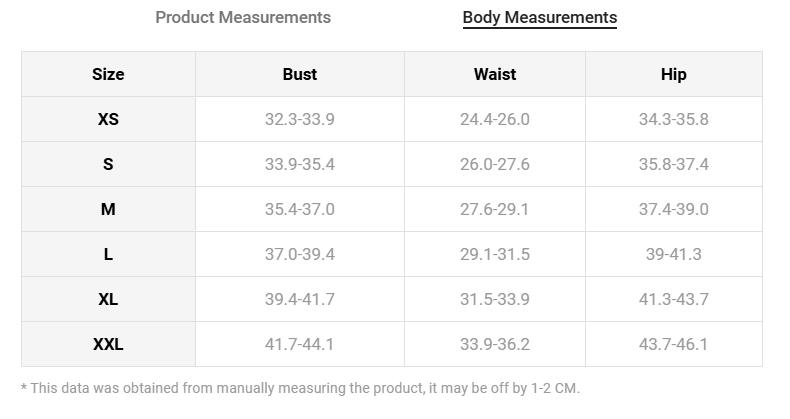Image resolution: width=790 pixels, height=419 pixels.
Task: Select the M size row label
Action: [x=108, y=209]
